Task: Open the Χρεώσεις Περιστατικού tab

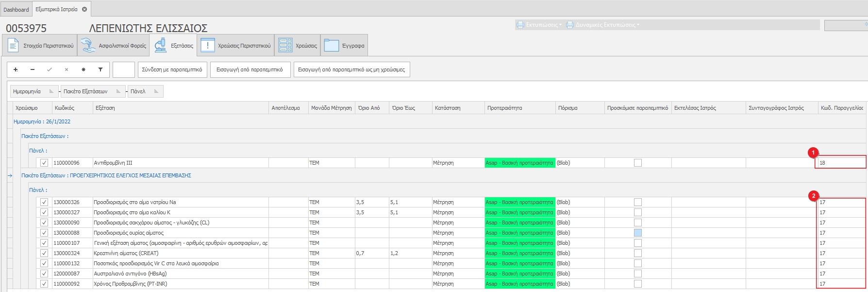Action: (x=236, y=46)
